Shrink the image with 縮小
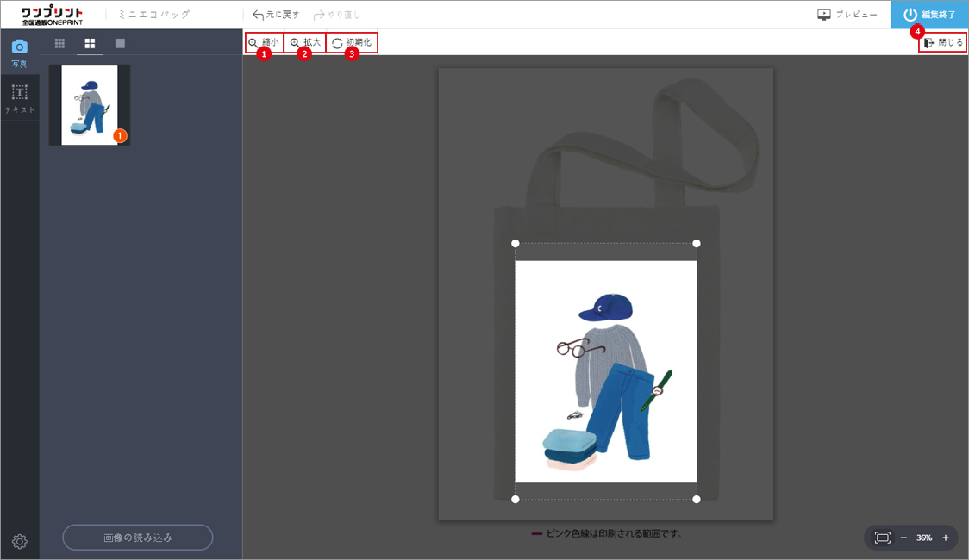Image resolution: width=969 pixels, height=560 pixels. coord(264,42)
